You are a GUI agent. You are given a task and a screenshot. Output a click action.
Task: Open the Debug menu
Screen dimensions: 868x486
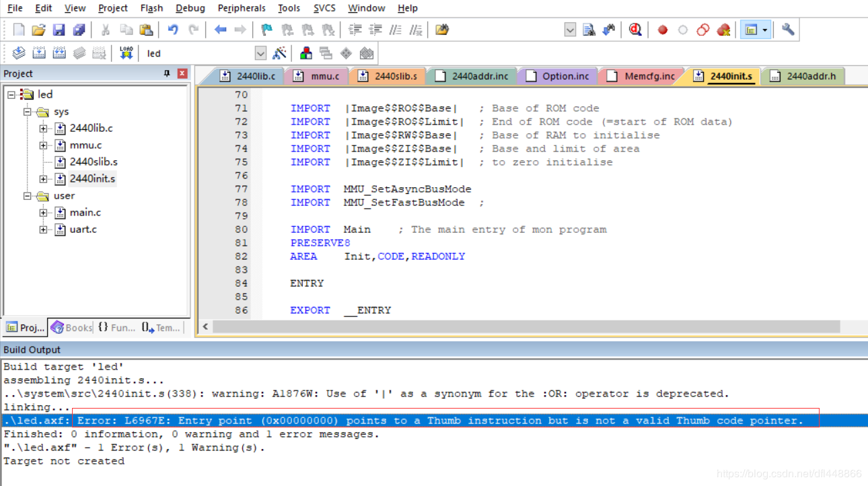pos(190,8)
